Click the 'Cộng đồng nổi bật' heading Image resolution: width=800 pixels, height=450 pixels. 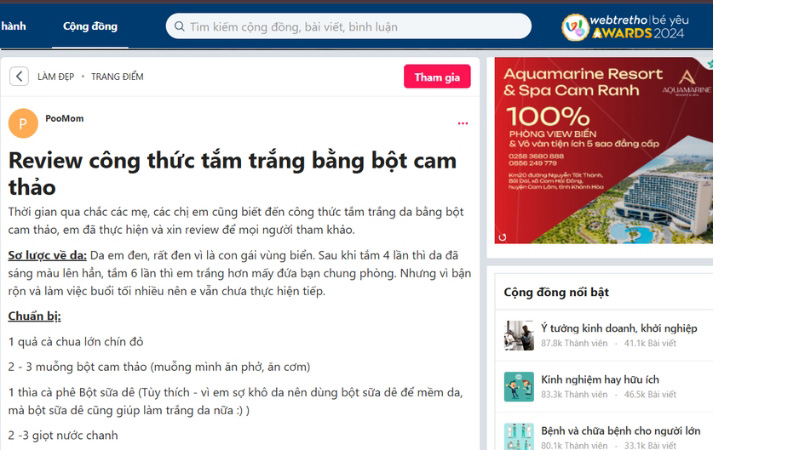pos(556,292)
